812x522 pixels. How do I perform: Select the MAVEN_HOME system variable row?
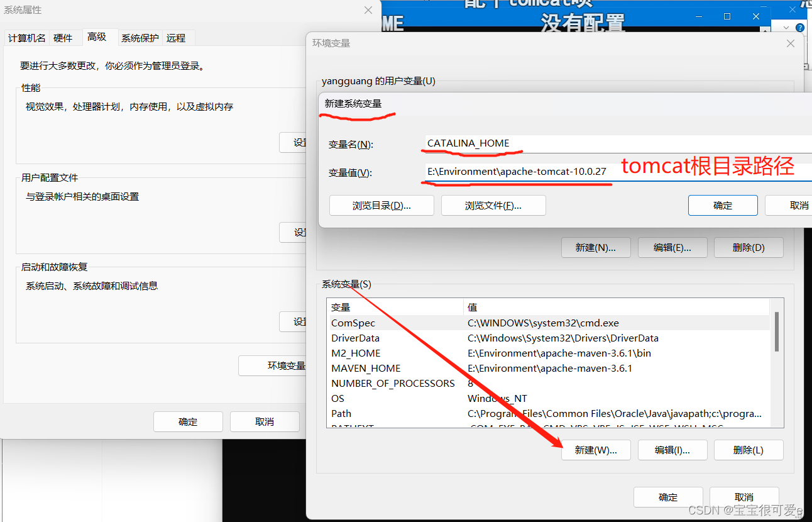tap(548, 368)
